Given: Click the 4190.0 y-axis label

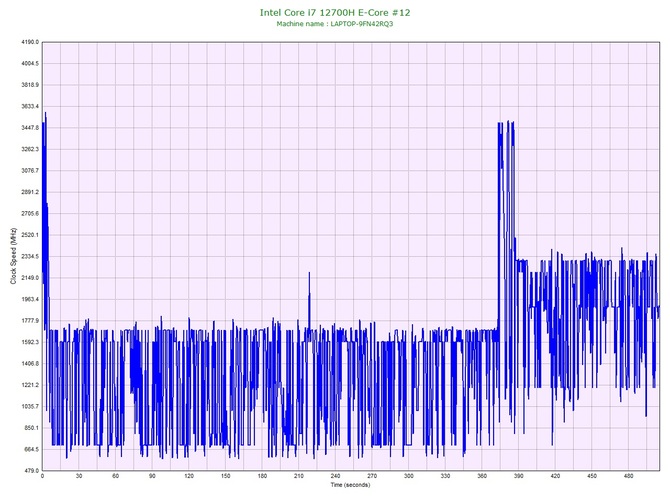Looking at the screenshot, I should click(x=30, y=42).
